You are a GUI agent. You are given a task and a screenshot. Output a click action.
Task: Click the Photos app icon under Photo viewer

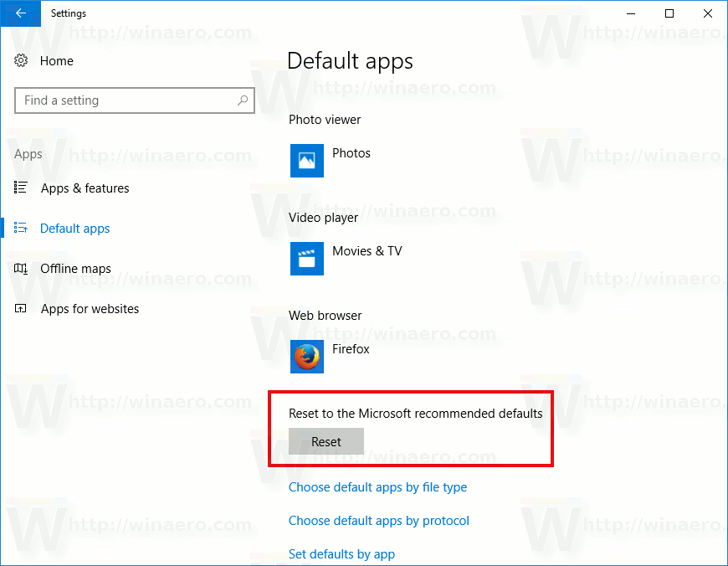click(306, 161)
